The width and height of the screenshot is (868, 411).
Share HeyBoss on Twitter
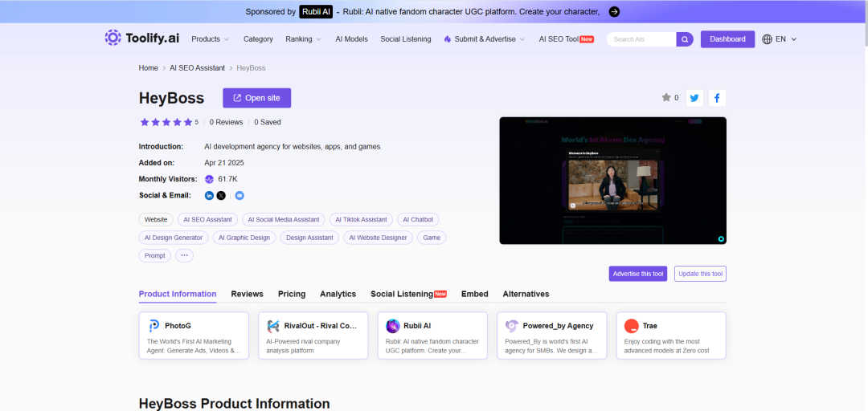click(x=694, y=98)
